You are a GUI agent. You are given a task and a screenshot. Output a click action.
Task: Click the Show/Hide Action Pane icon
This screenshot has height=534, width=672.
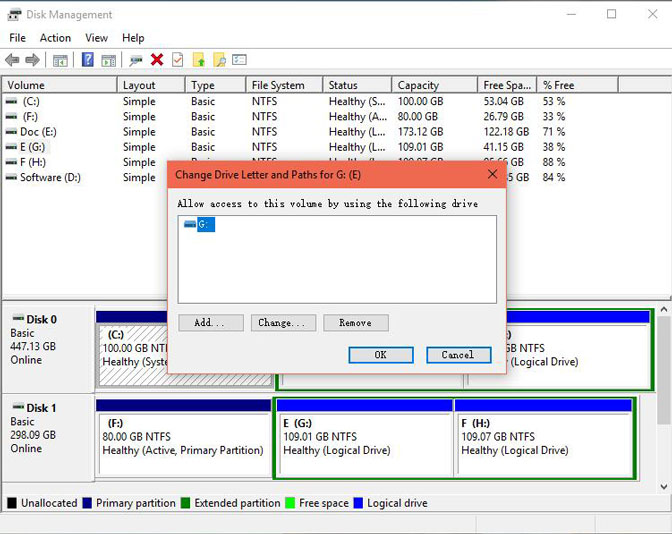click(108, 60)
